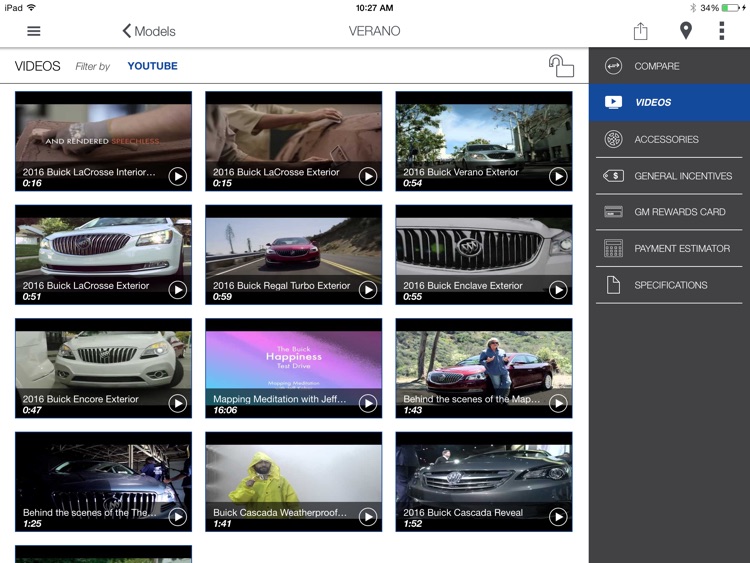The image size is (750, 563).
Task: Play Buick Cascada Weatherproof video
Action: pos(368,517)
